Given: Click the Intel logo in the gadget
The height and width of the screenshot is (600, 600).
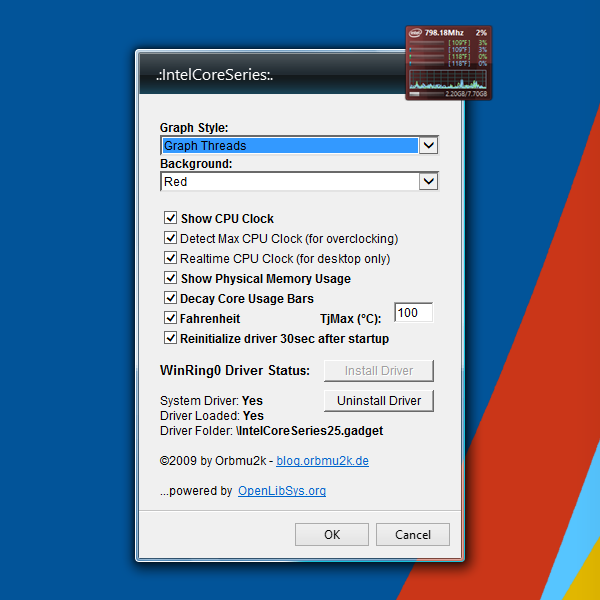Looking at the screenshot, I should pos(415,33).
